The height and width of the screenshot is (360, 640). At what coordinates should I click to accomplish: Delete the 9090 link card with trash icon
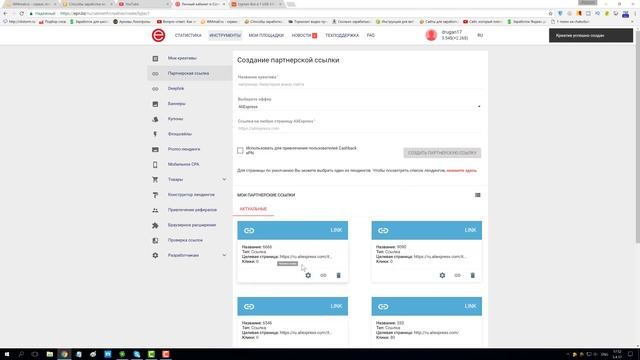coord(472,276)
